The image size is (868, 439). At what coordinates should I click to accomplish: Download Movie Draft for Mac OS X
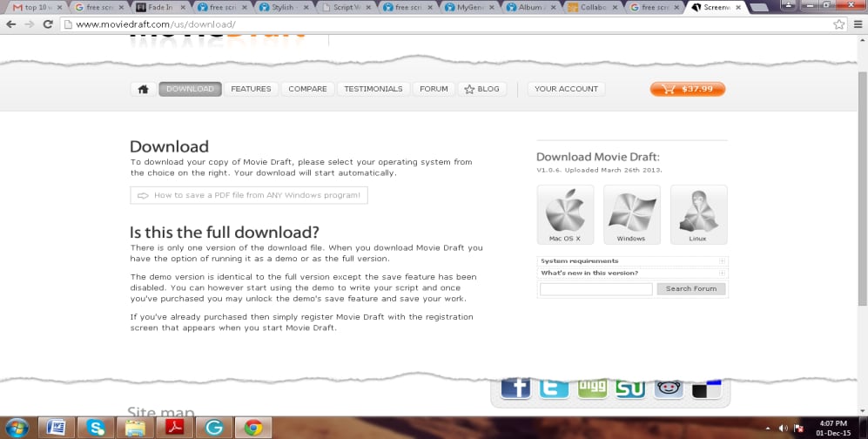click(565, 215)
